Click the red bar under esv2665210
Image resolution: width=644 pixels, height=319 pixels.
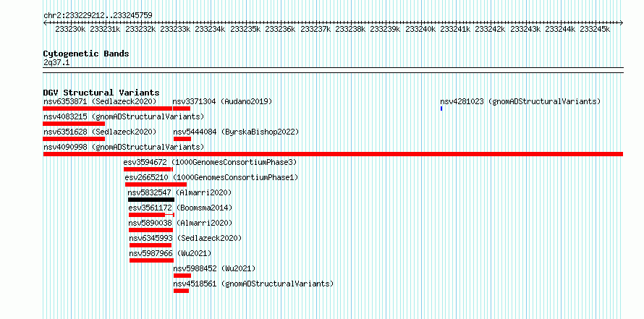(156, 184)
